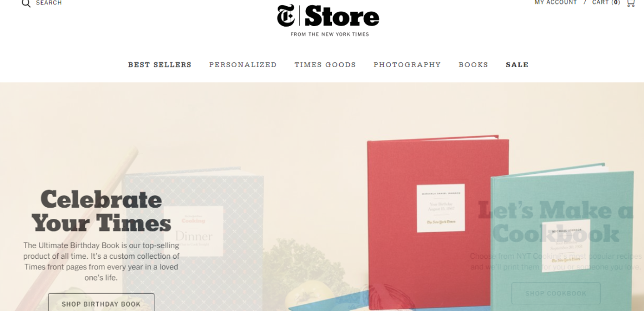Click 'From The New York Times' tagline
The height and width of the screenshot is (311, 644).
[x=330, y=34]
